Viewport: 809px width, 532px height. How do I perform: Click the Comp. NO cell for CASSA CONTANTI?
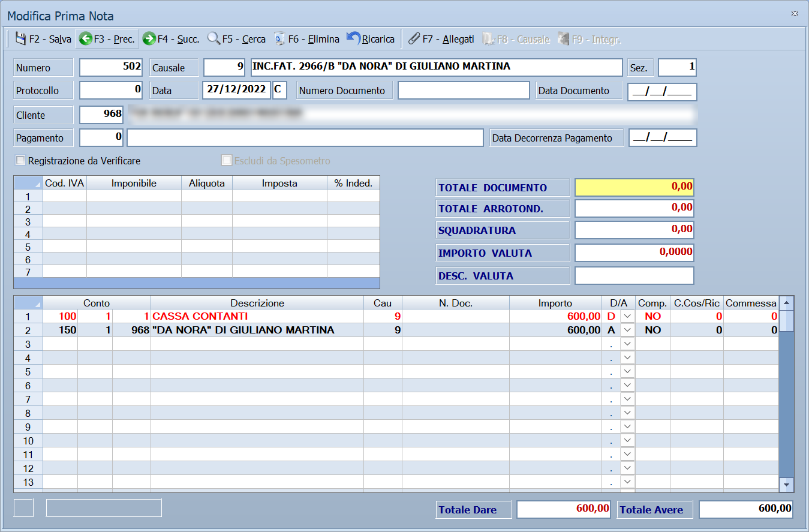point(653,316)
